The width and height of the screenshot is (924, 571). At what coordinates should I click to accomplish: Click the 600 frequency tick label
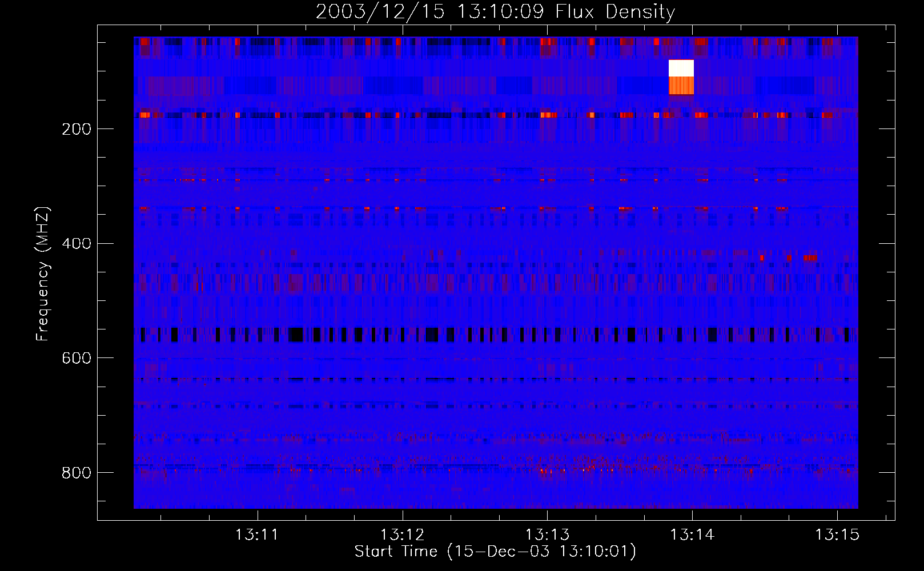pyautogui.click(x=77, y=358)
